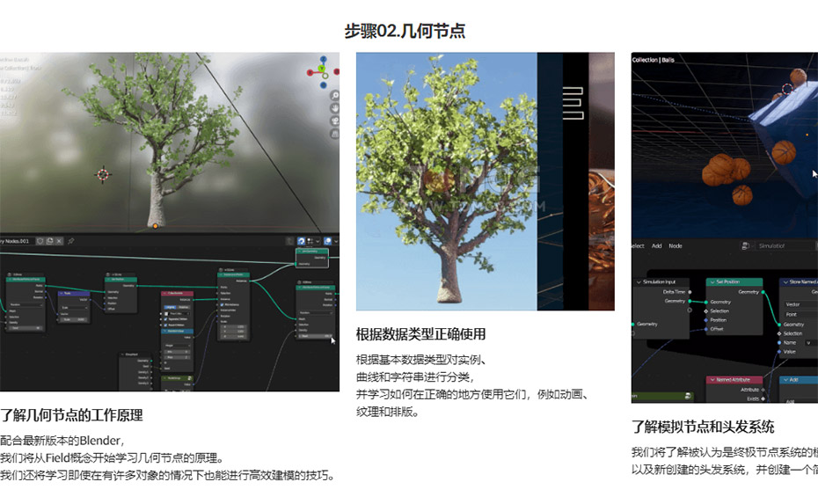This screenshot has width=818, height=504.
Task: Open the Node menu in simulation node editor
Action: click(676, 245)
